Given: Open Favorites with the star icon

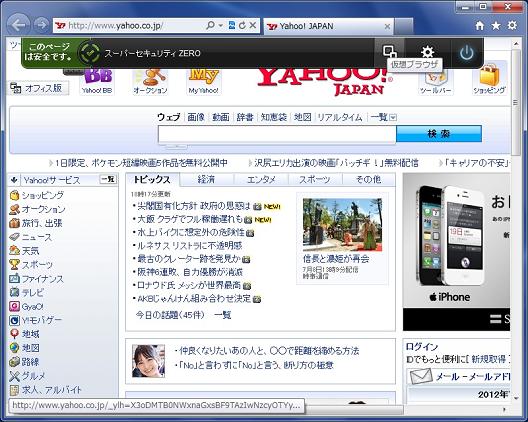Looking at the screenshot, I should pyautogui.click(x=496, y=26).
